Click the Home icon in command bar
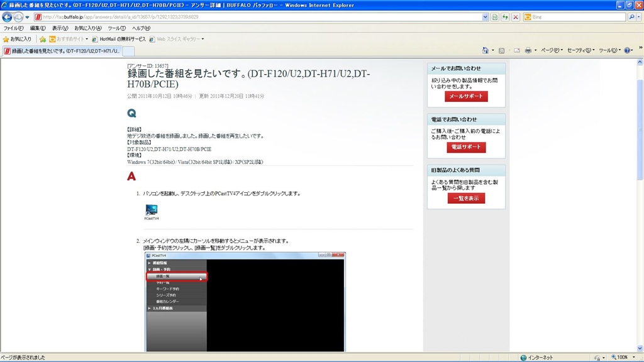 click(486, 50)
